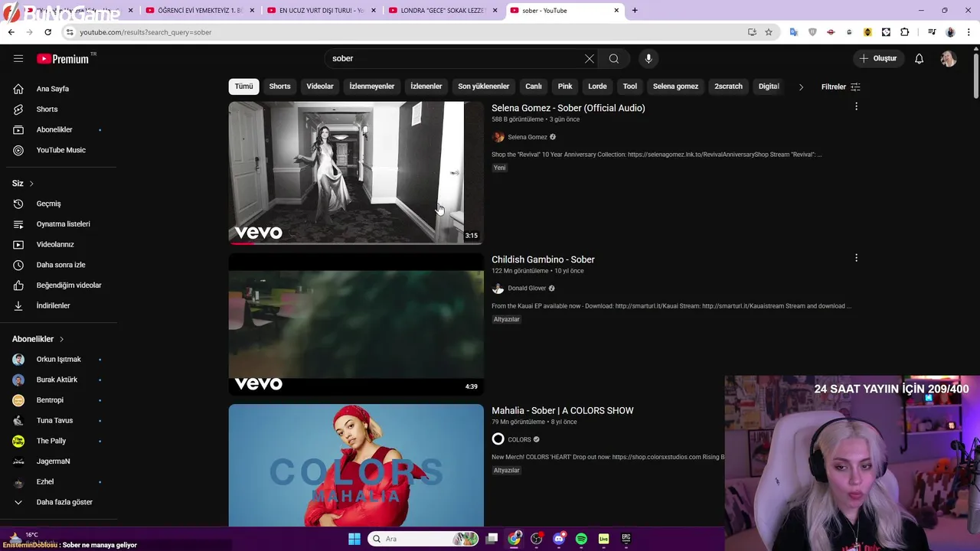Select the Son yüklenenler filter chip
Viewport: 980px width, 551px height.
coord(483,86)
